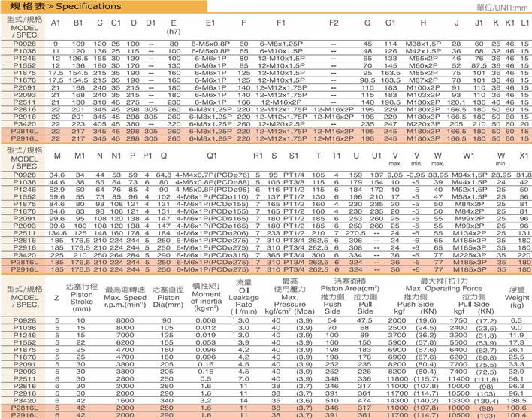Click the "4-M4x0.7P(PCDø76)" cell

click(x=212, y=175)
